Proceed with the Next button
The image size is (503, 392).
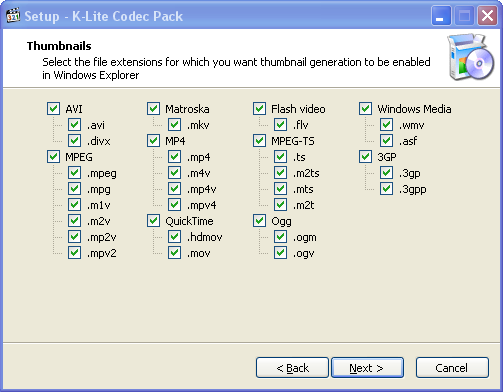(x=367, y=368)
